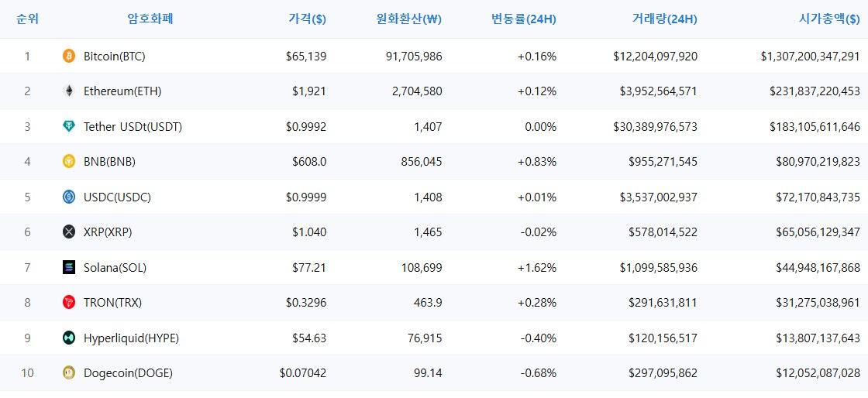The image size is (868, 398).
Task: Select Hyperliquid won value 76,915
Action: [x=425, y=338]
